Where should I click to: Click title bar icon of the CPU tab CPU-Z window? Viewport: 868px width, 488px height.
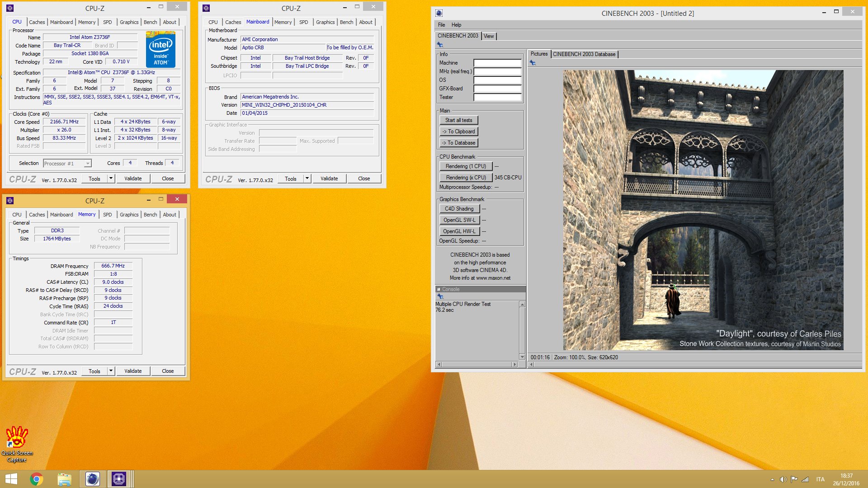coord(10,8)
